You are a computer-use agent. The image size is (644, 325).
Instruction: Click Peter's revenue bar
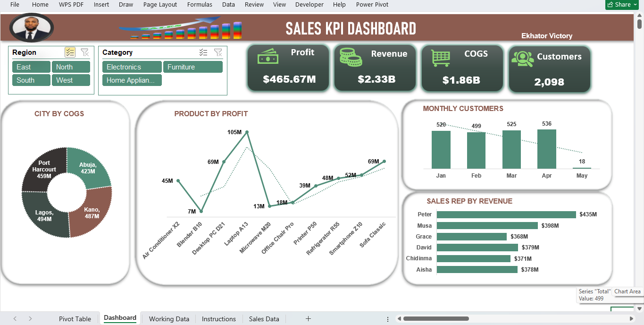click(x=506, y=214)
